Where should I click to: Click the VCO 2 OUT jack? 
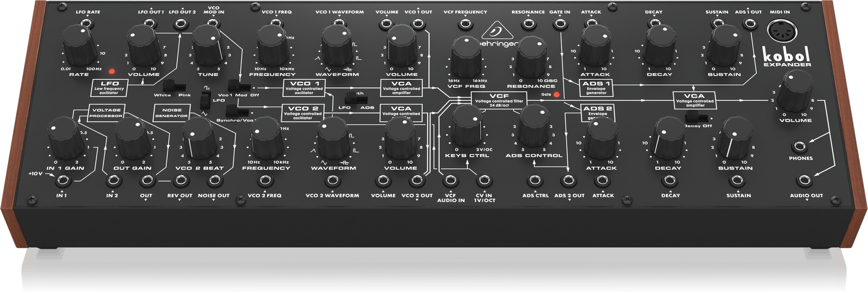pyautogui.click(x=417, y=181)
